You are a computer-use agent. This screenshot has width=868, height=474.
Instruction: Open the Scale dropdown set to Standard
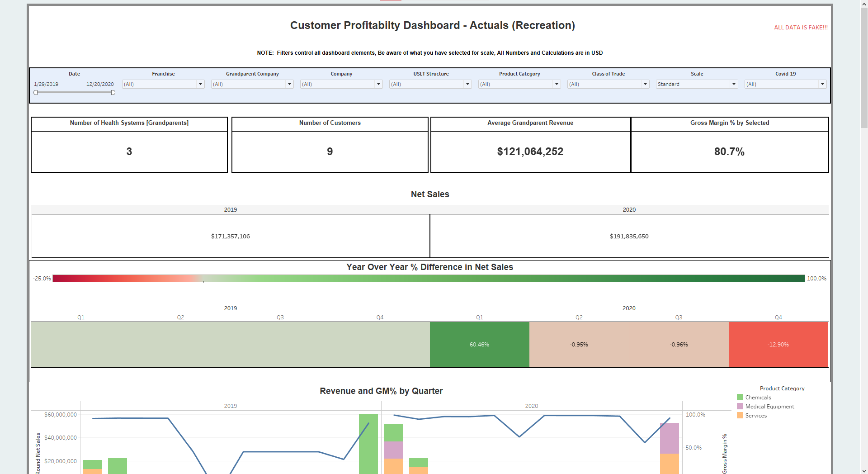(x=697, y=84)
